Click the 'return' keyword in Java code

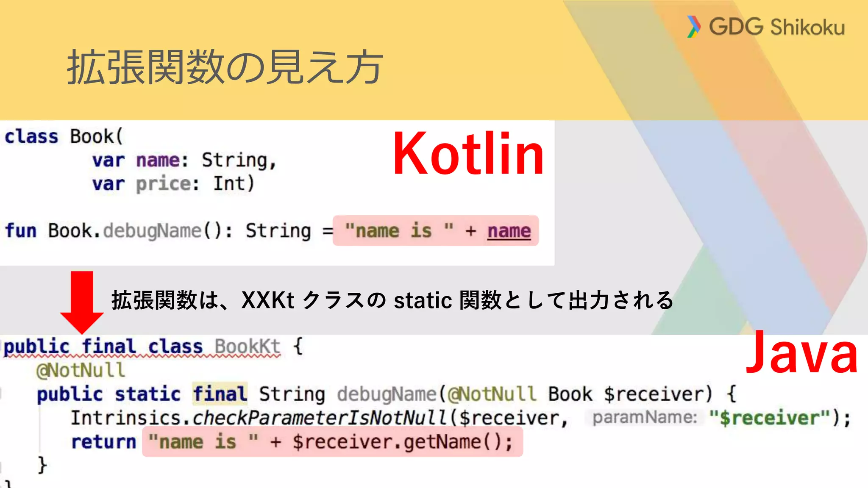coord(104,442)
